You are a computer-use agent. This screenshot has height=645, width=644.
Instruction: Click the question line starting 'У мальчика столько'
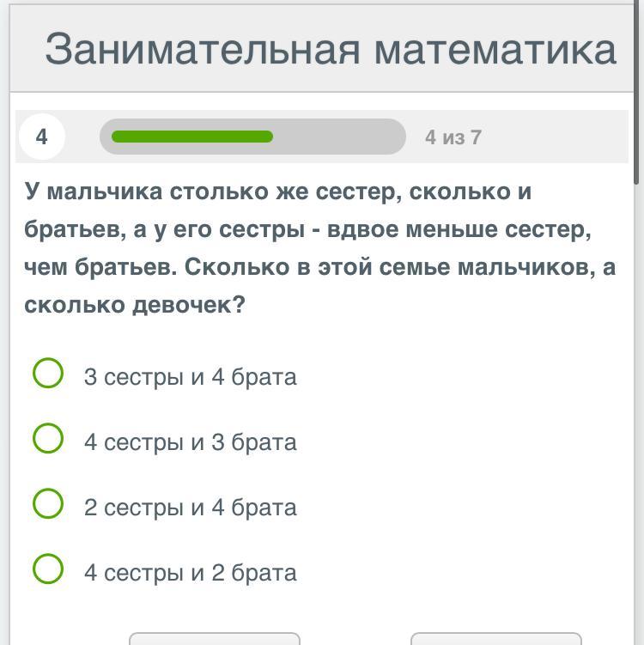278,192
